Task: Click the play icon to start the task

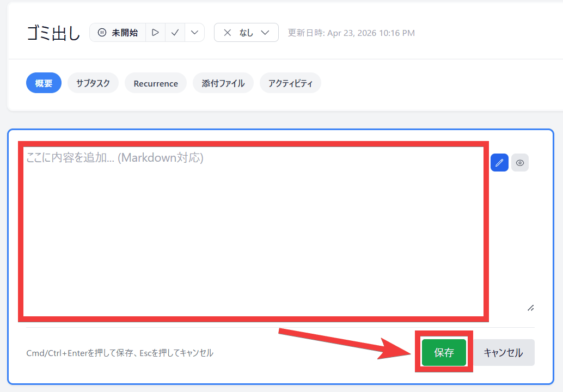Action: [155, 33]
